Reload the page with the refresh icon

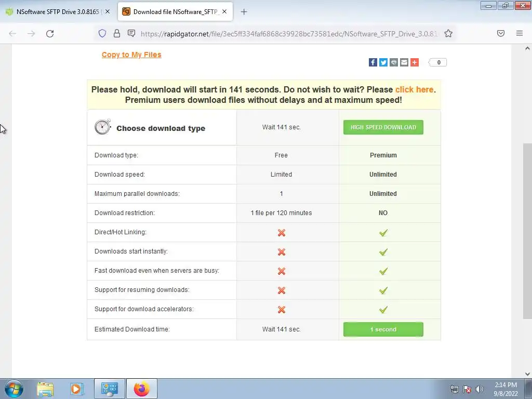click(x=50, y=34)
